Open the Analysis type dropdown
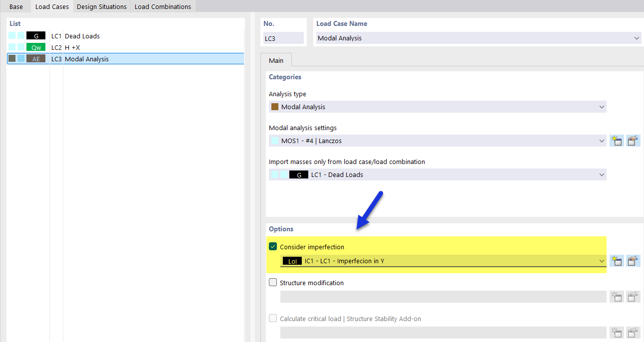 tap(601, 106)
